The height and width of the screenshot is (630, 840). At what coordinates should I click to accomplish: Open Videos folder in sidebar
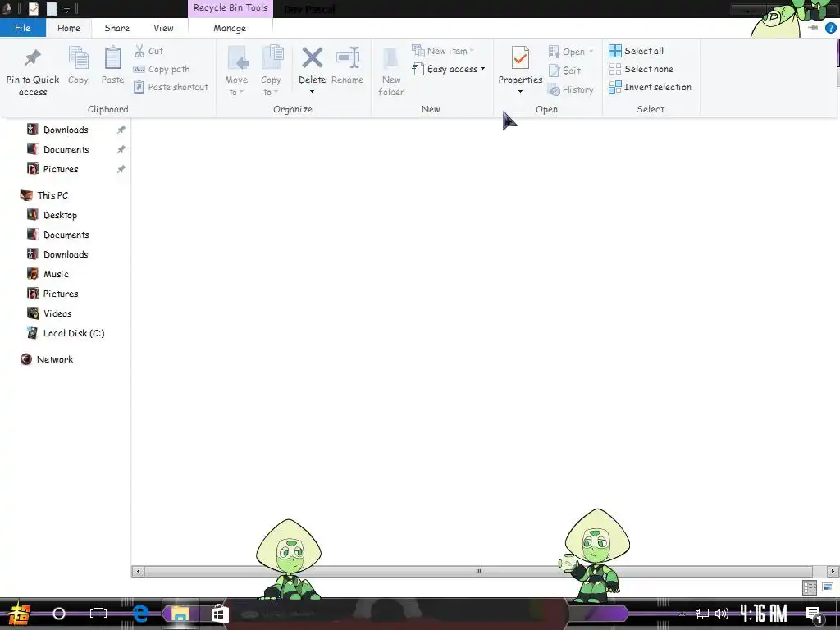coord(57,313)
